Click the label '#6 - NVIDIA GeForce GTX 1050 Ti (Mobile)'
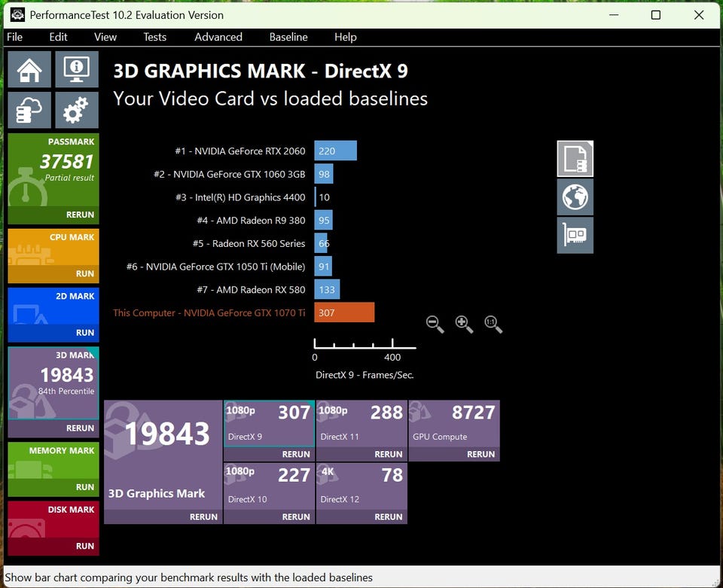723x588 pixels. tap(216, 267)
